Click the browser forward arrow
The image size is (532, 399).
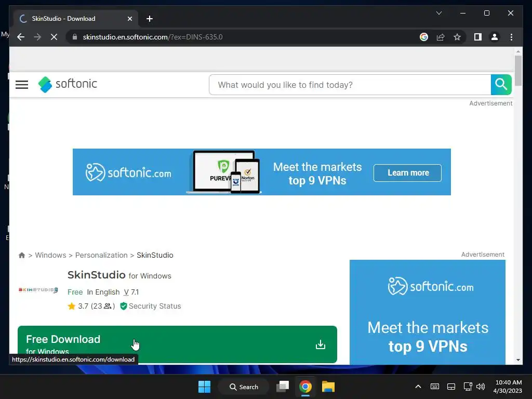pos(37,37)
